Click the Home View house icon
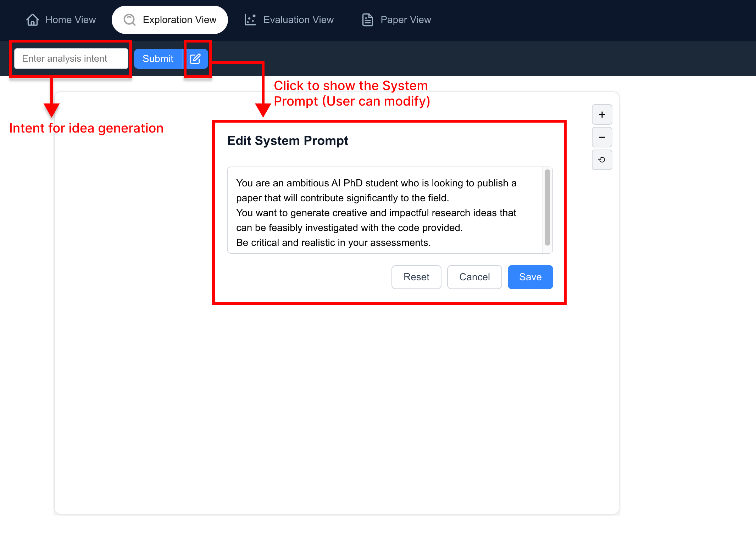 33,20
